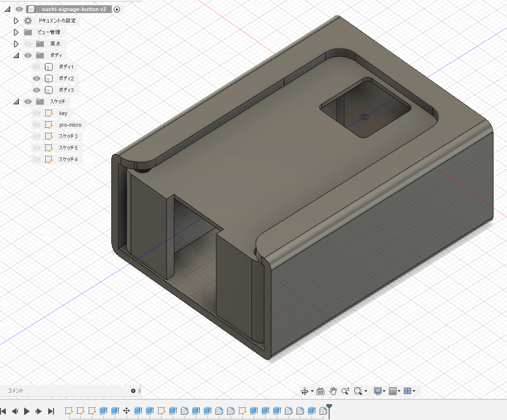Viewport: 507px width, 420px height.
Task: Click the コメント panel label
Action: point(15,391)
